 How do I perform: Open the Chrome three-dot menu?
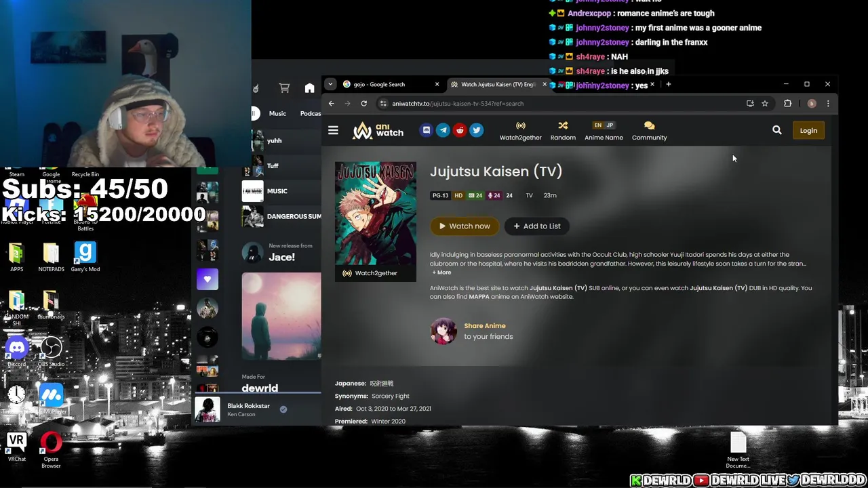pos(828,104)
